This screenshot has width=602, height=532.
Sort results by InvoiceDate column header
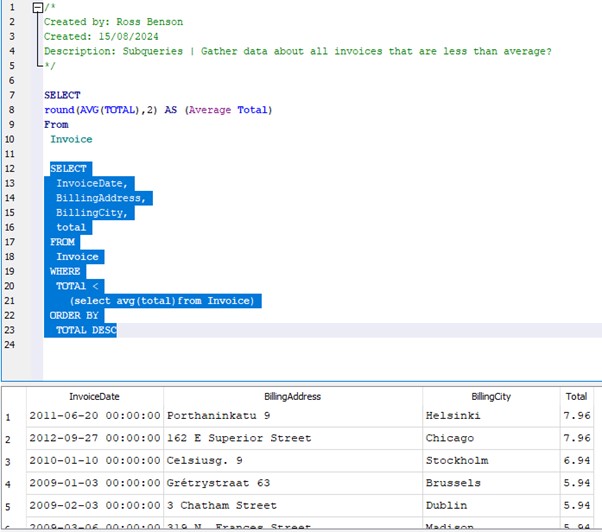coord(94,396)
